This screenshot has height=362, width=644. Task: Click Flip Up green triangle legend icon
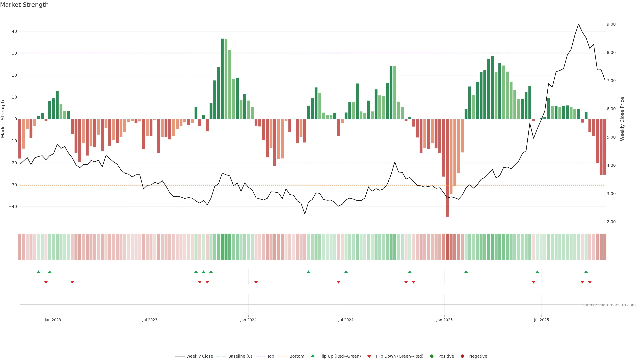(x=312, y=356)
